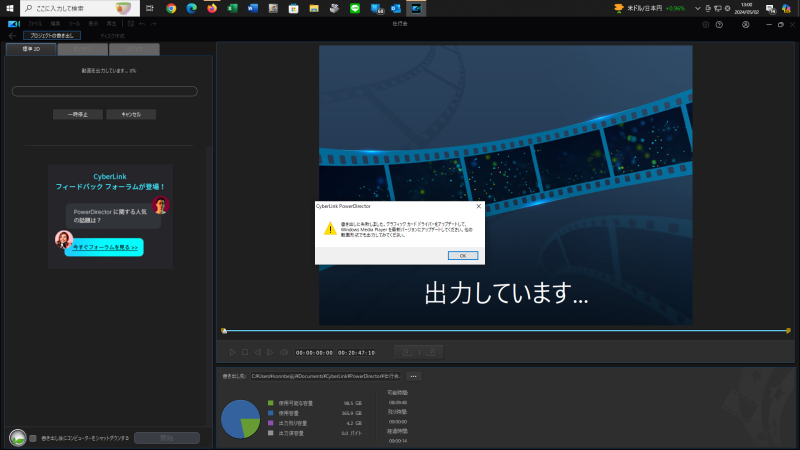Click the preview play button

coord(233,352)
